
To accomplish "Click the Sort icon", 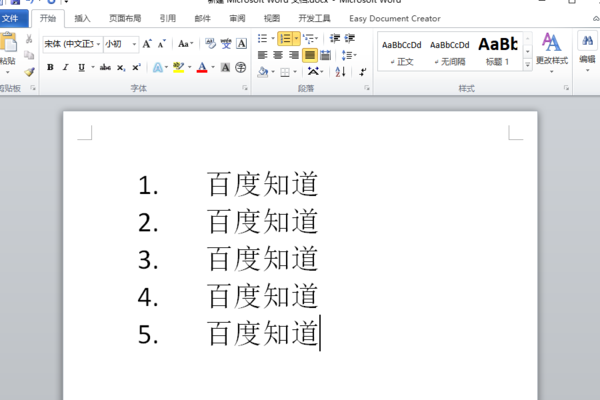I will [341, 72].
